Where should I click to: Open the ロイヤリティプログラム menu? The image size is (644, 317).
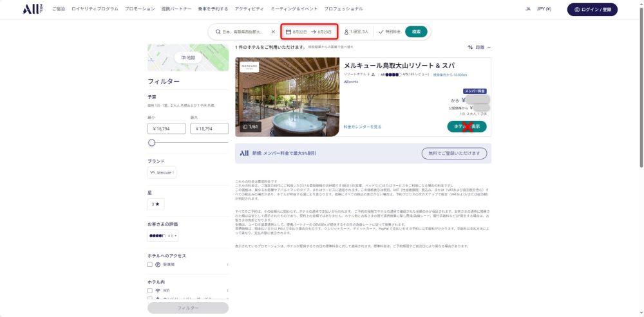pyautogui.click(x=95, y=9)
